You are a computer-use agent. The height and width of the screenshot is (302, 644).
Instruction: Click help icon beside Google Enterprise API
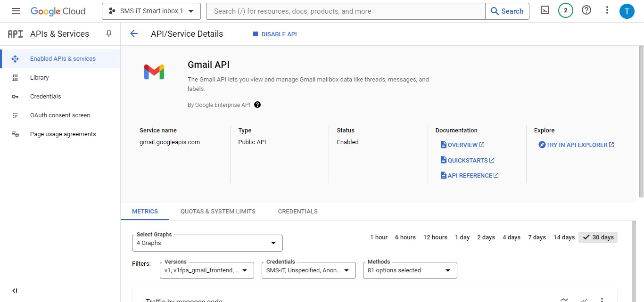click(x=257, y=105)
